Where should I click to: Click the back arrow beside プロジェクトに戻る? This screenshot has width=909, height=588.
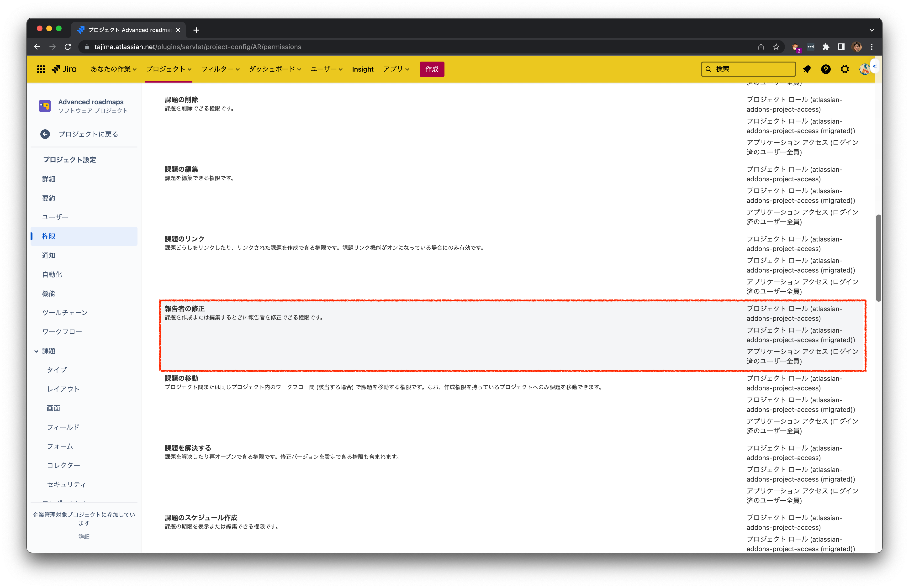(x=45, y=134)
